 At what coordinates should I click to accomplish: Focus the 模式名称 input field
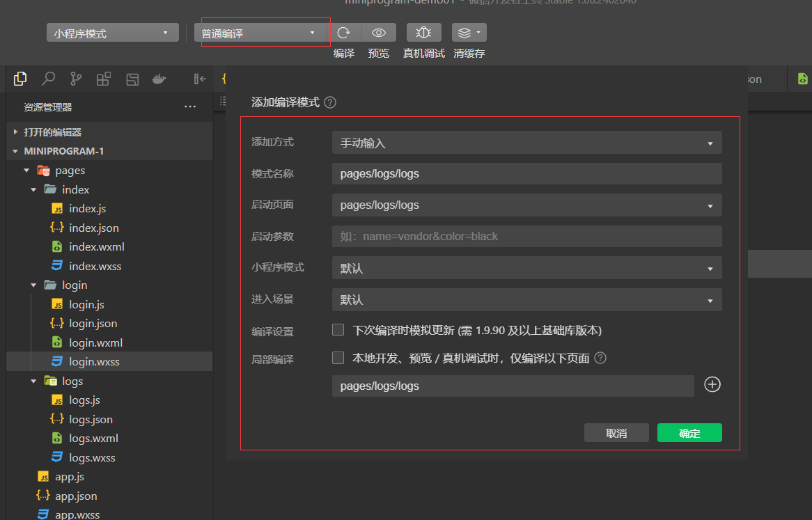coord(526,174)
